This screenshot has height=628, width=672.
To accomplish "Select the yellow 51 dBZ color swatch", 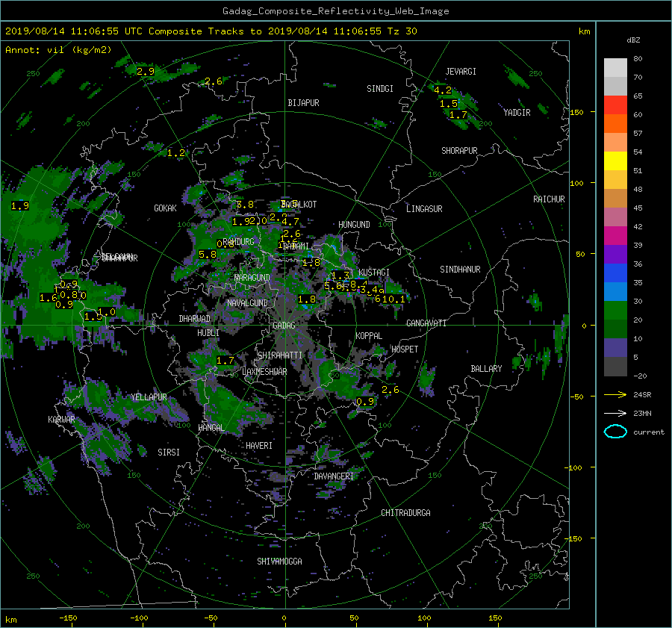I will (x=615, y=161).
